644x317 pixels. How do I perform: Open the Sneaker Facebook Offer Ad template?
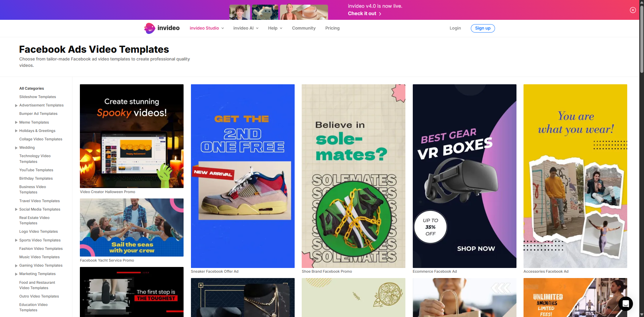(x=243, y=176)
